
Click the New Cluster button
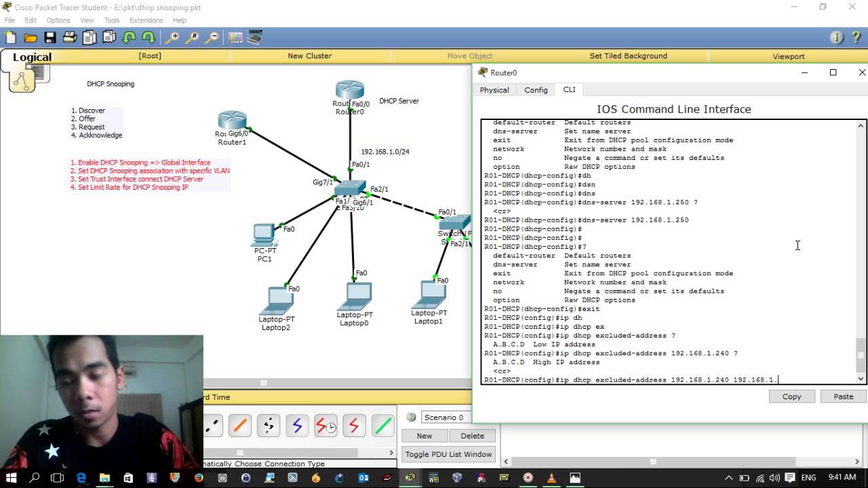point(309,56)
